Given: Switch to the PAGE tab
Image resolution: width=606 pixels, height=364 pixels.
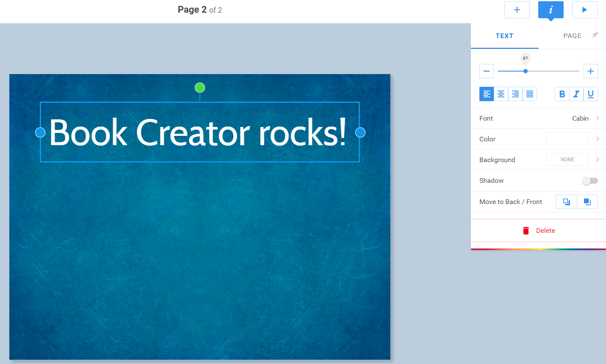Looking at the screenshot, I should coord(572,36).
